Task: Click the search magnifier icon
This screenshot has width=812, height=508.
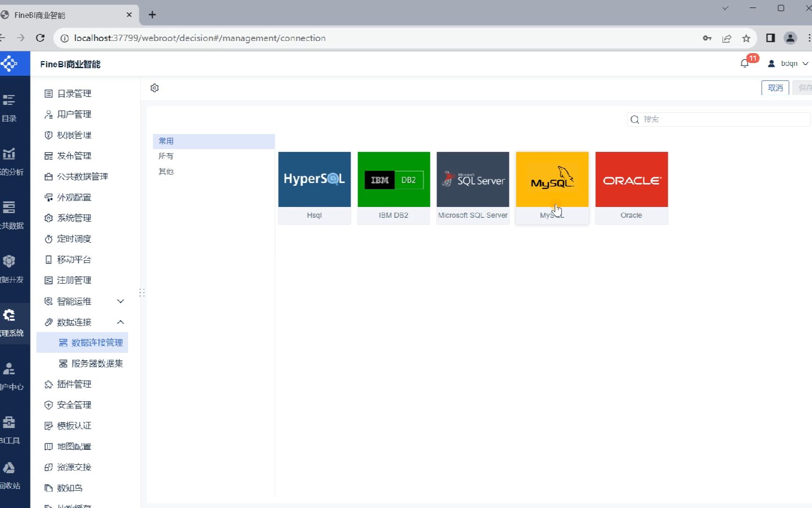Action: (x=635, y=119)
